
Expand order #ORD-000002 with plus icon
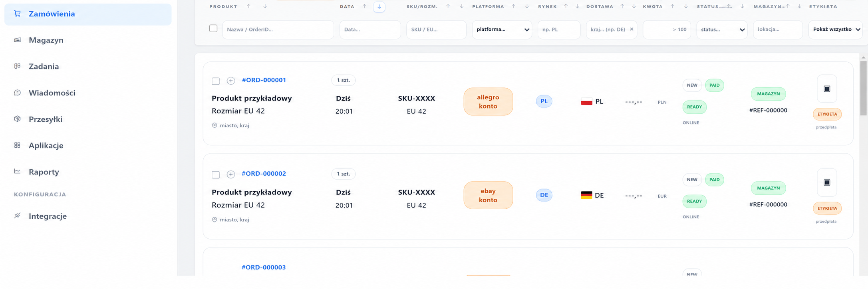(x=230, y=174)
